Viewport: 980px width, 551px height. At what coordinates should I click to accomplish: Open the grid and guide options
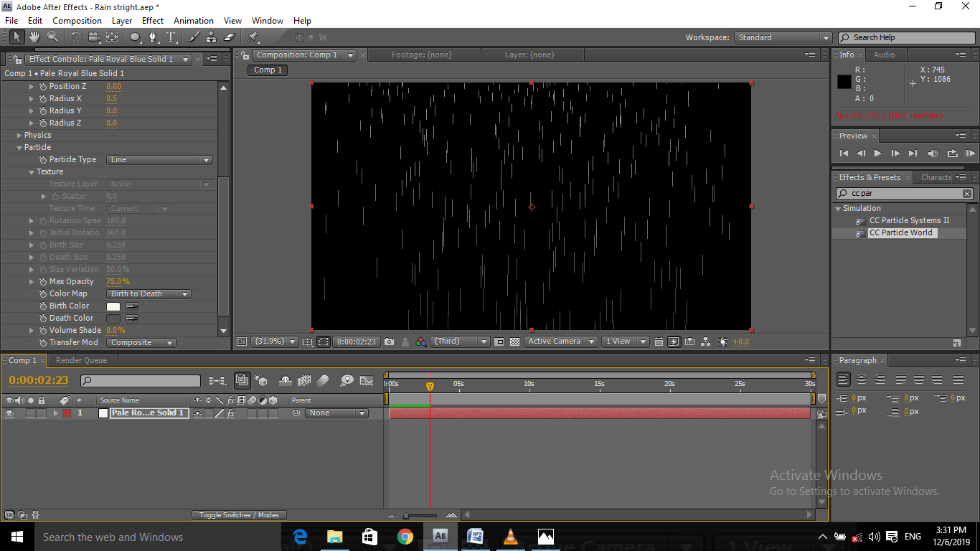pyautogui.click(x=308, y=342)
